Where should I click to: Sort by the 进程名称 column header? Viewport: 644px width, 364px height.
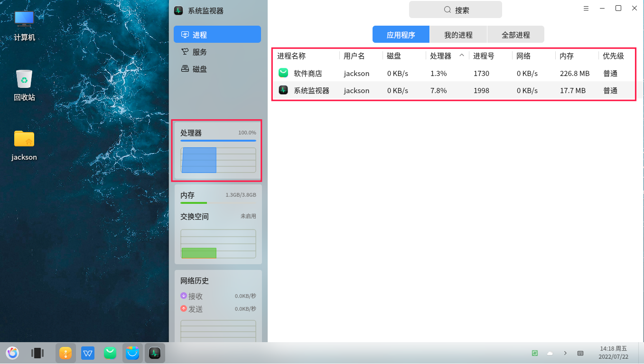(291, 56)
